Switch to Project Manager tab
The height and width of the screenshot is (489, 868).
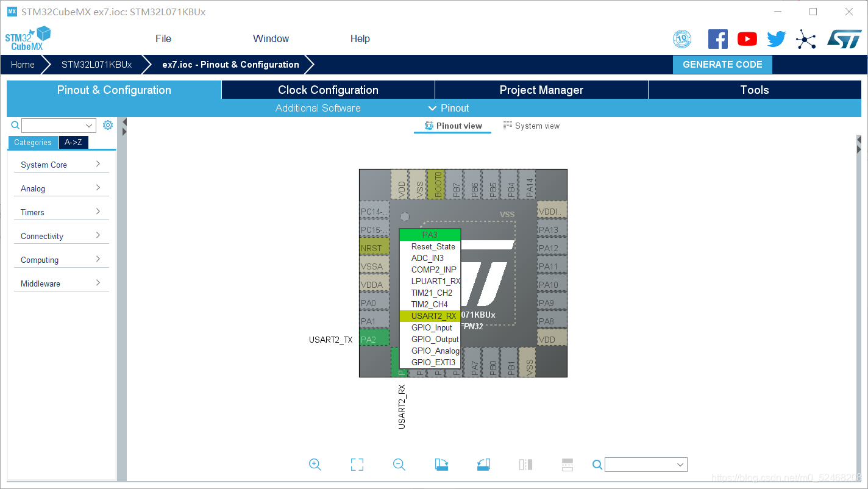point(541,90)
